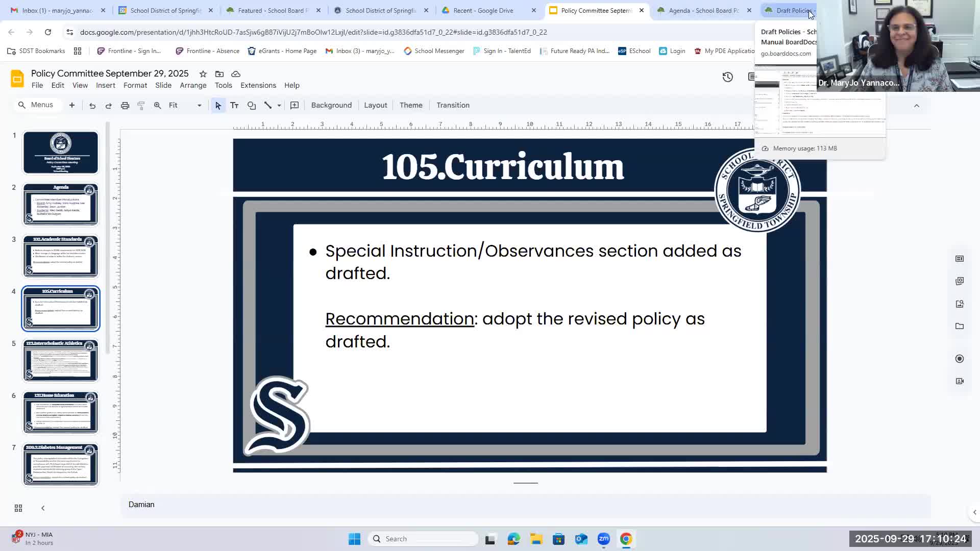Click the add comment icon

click(295, 106)
